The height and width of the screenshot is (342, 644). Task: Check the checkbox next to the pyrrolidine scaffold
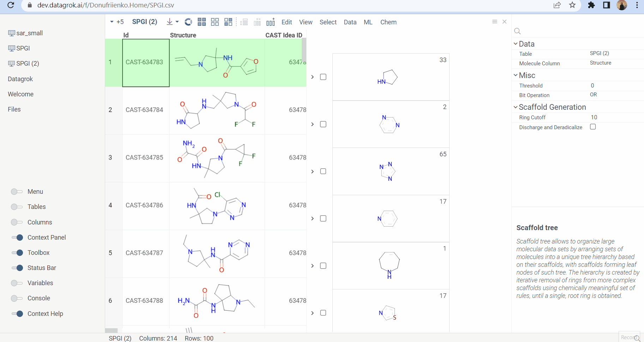pyautogui.click(x=323, y=77)
